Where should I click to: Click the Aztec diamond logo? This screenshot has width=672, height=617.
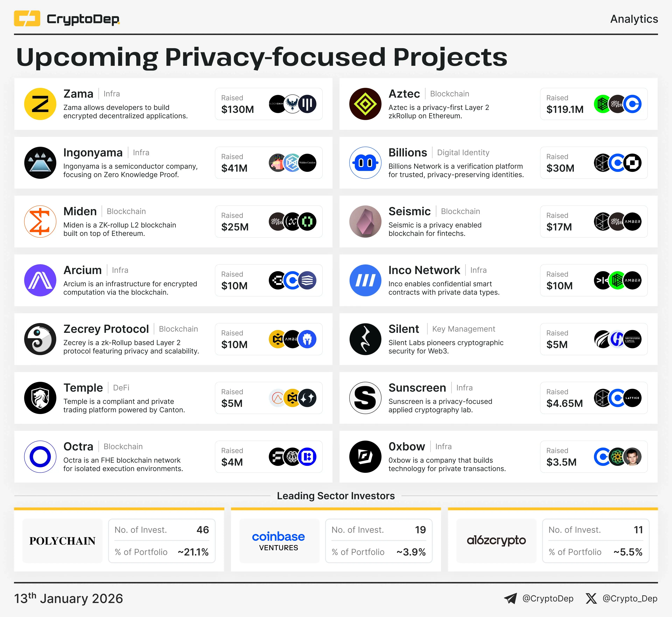(x=365, y=104)
